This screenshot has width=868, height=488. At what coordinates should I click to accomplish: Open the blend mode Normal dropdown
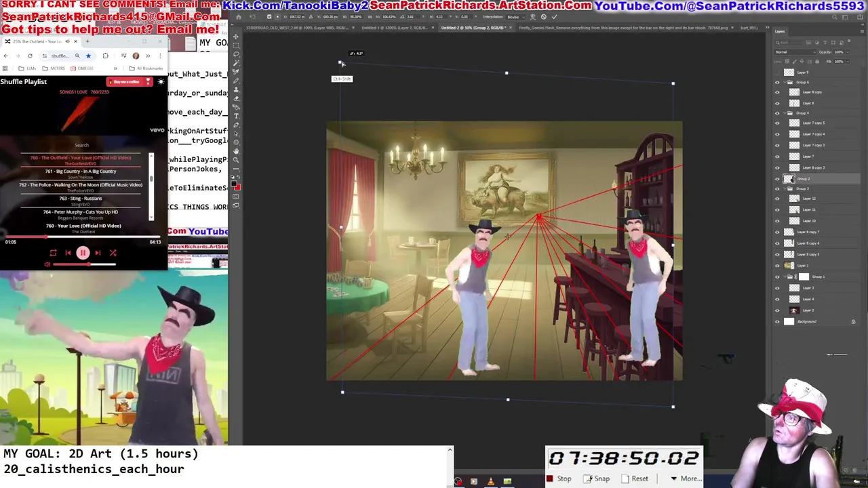[794, 52]
